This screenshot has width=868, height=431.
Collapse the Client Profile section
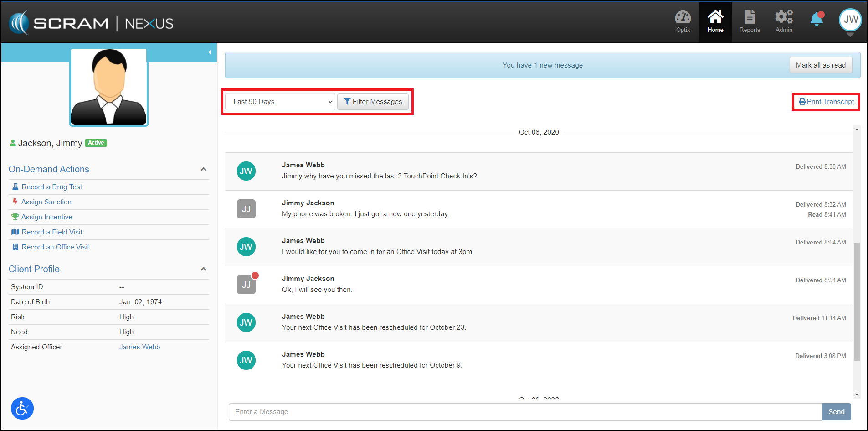[204, 269]
